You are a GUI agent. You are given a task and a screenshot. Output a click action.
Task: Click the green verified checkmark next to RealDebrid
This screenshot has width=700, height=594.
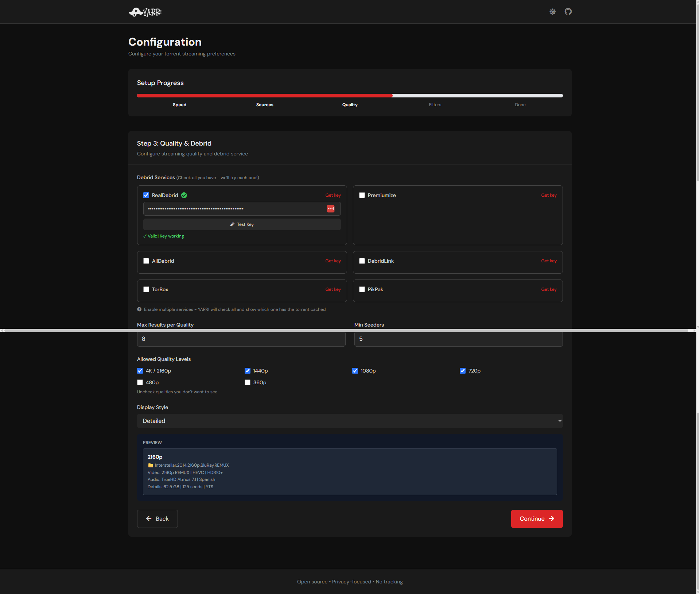(184, 195)
